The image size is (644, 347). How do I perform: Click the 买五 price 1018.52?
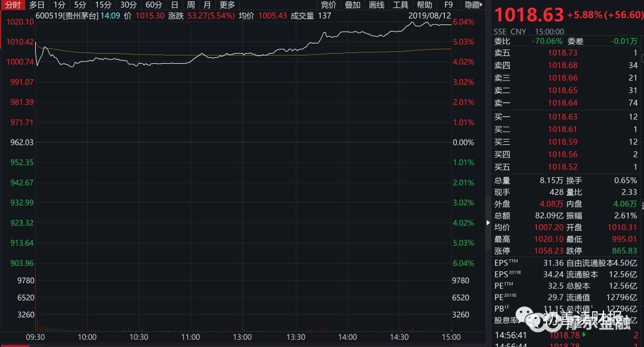click(562, 167)
